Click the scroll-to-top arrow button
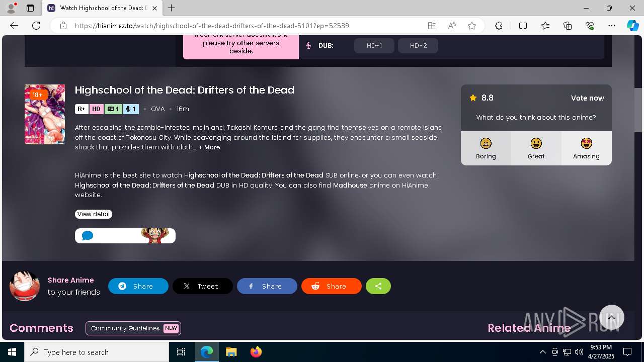644x362 pixels. point(612,317)
